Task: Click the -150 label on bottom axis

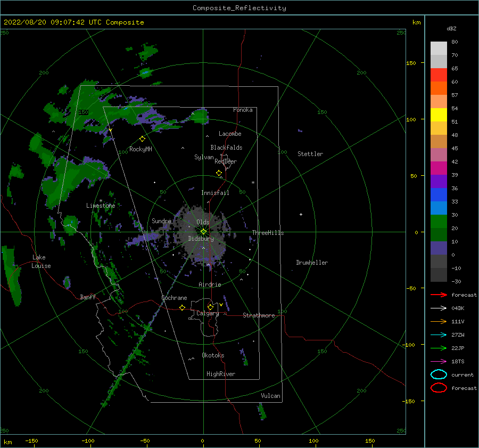Action: coord(31,441)
